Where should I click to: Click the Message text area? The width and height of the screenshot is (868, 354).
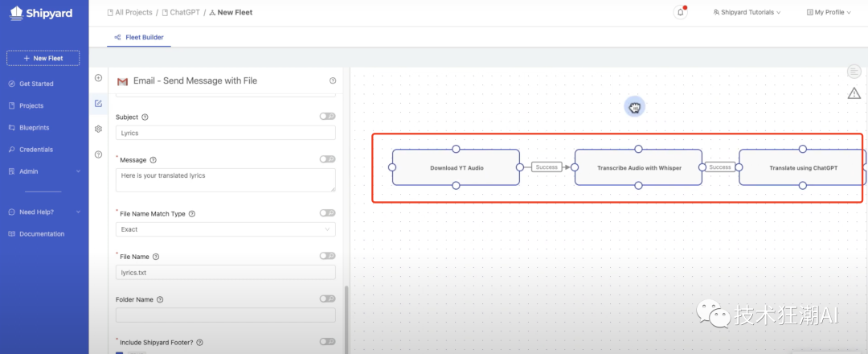coord(225,179)
